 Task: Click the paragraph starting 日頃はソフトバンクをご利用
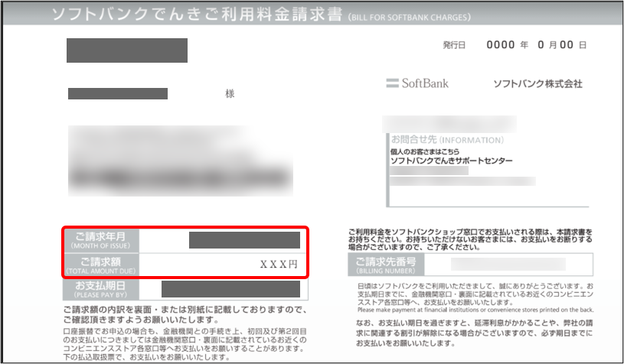point(475,294)
